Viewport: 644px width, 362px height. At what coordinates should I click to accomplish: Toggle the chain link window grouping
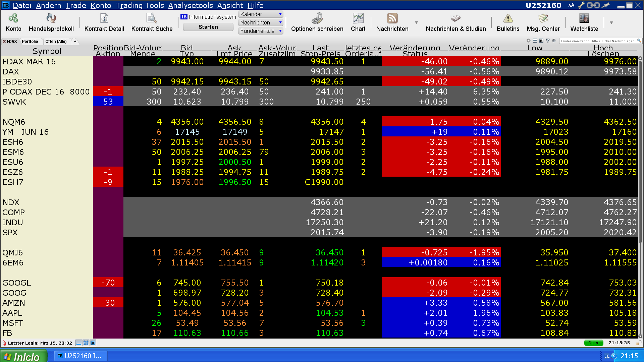tap(593, 5)
